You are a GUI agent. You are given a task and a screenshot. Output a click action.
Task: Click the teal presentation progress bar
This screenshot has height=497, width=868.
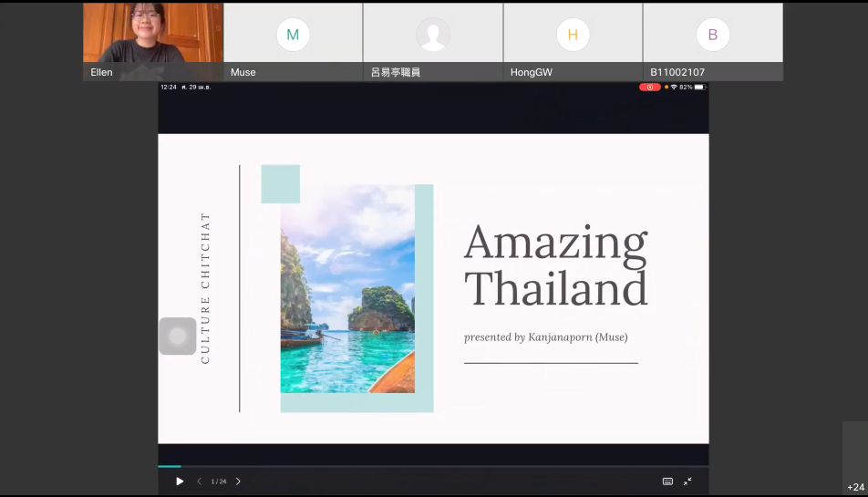tap(170, 467)
